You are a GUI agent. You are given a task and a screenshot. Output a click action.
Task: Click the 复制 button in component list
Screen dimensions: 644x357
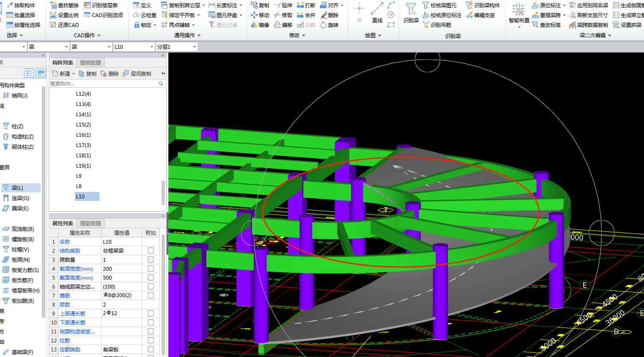coord(87,74)
